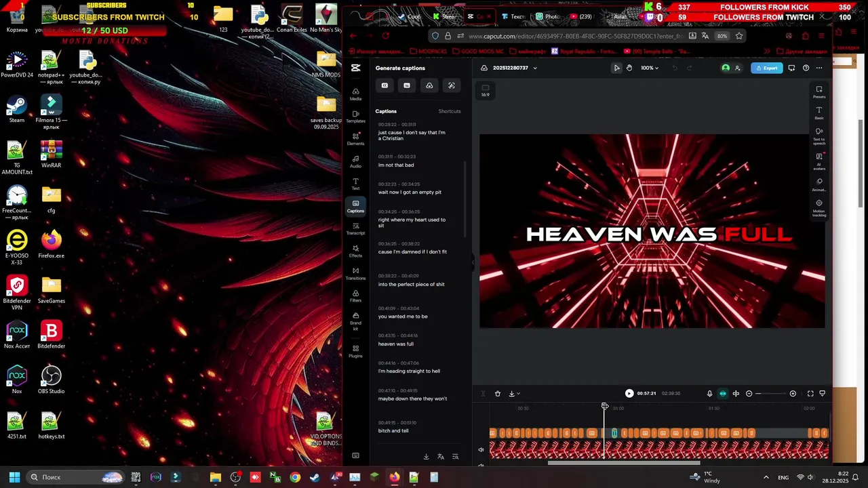Click the record voiceover microphone icon
The width and height of the screenshot is (868, 488).
click(709, 393)
